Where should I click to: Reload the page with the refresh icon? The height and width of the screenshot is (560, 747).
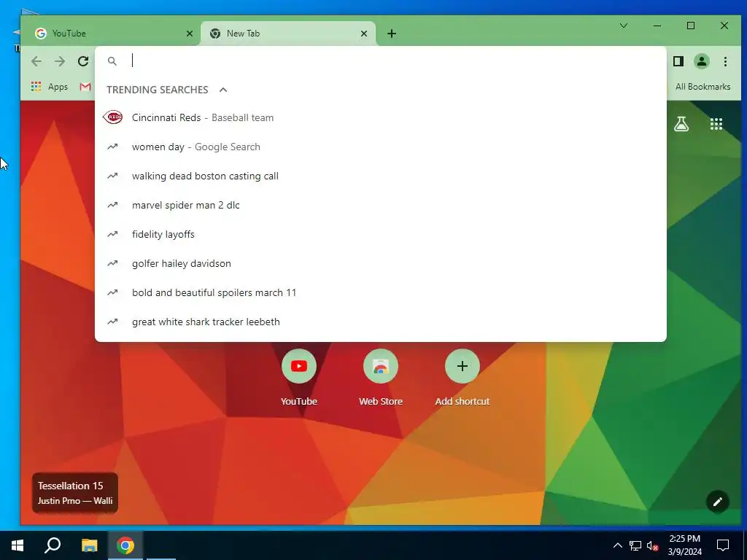pos(83,61)
